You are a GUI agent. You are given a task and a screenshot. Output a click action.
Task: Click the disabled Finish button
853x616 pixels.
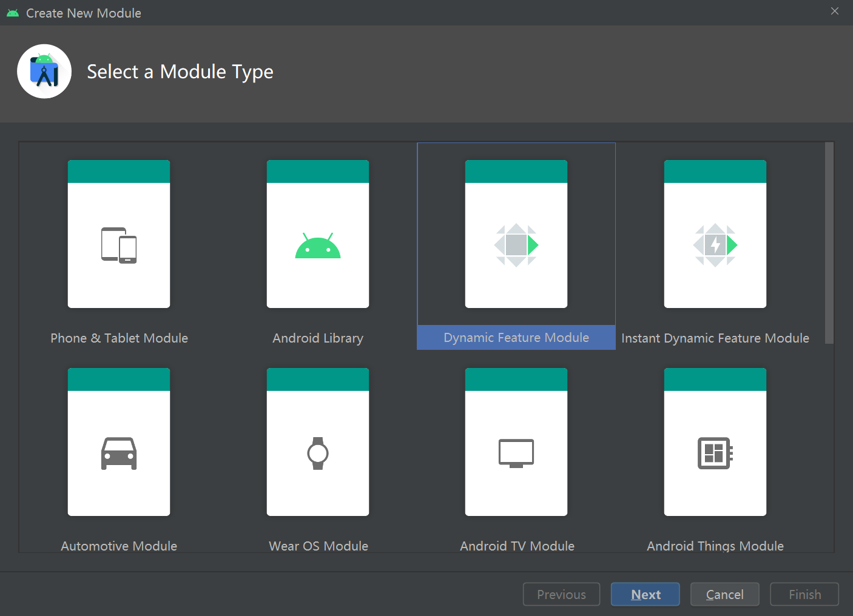point(805,594)
